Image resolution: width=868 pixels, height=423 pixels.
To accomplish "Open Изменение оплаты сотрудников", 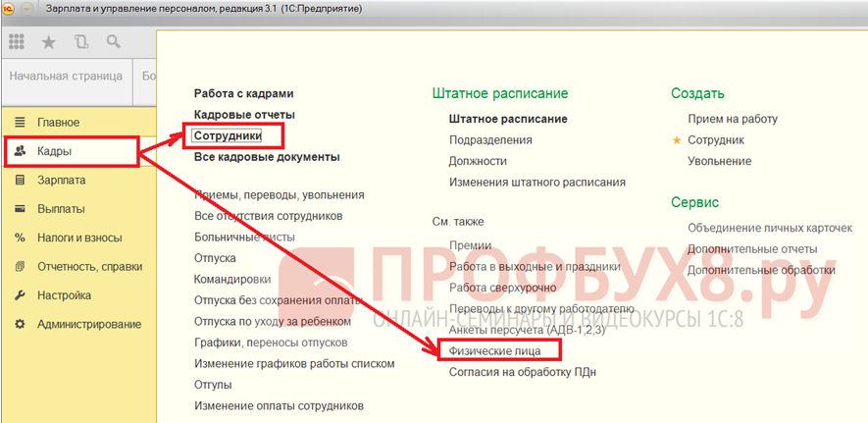I will tap(279, 406).
